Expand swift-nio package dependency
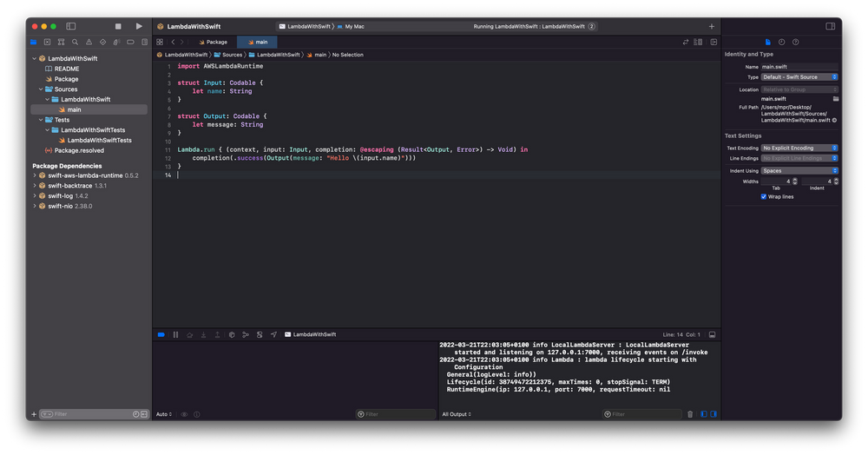The width and height of the screenshot is (868, 455). click(x=35, y=206)
